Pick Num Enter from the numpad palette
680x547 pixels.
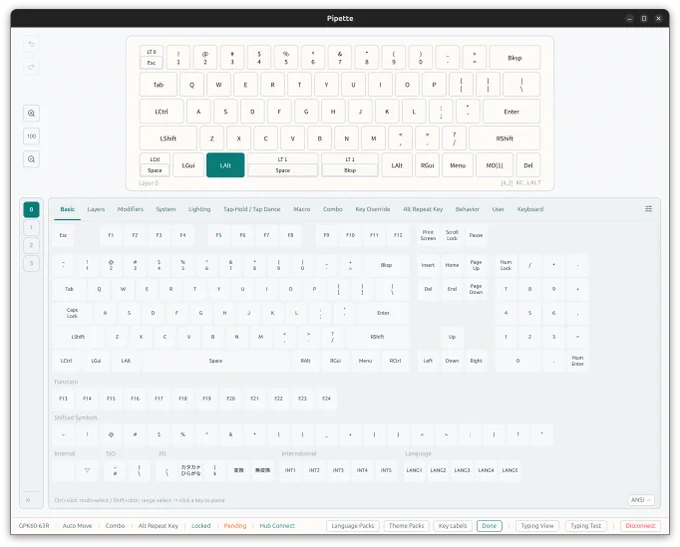click(578, 361)
